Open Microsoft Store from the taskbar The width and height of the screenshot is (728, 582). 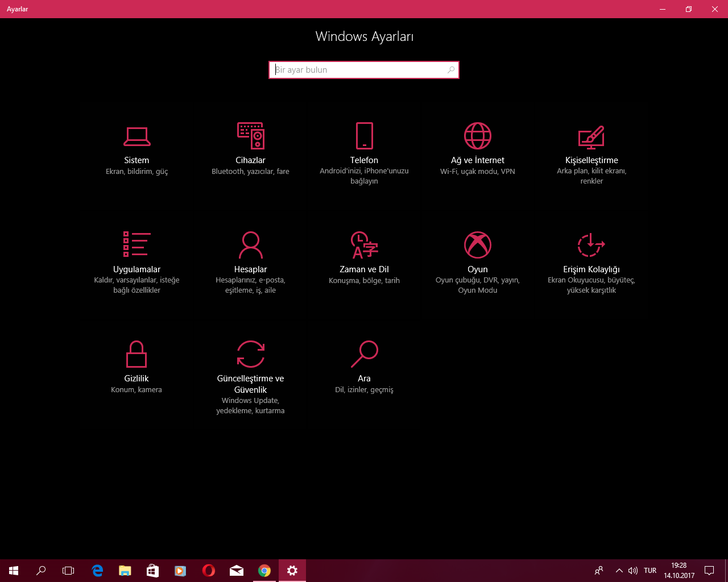152,571
